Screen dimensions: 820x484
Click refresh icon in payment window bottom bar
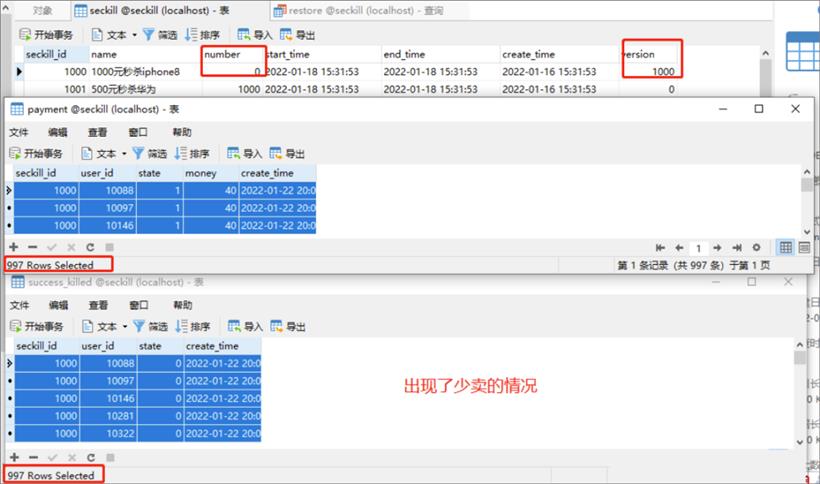click(x=90, y=247)
